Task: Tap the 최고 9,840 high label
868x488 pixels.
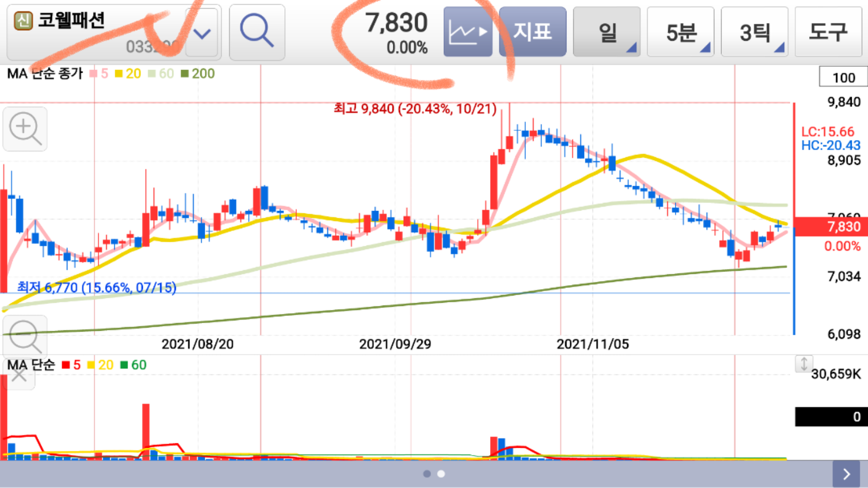Action: [x=415, y=109]
